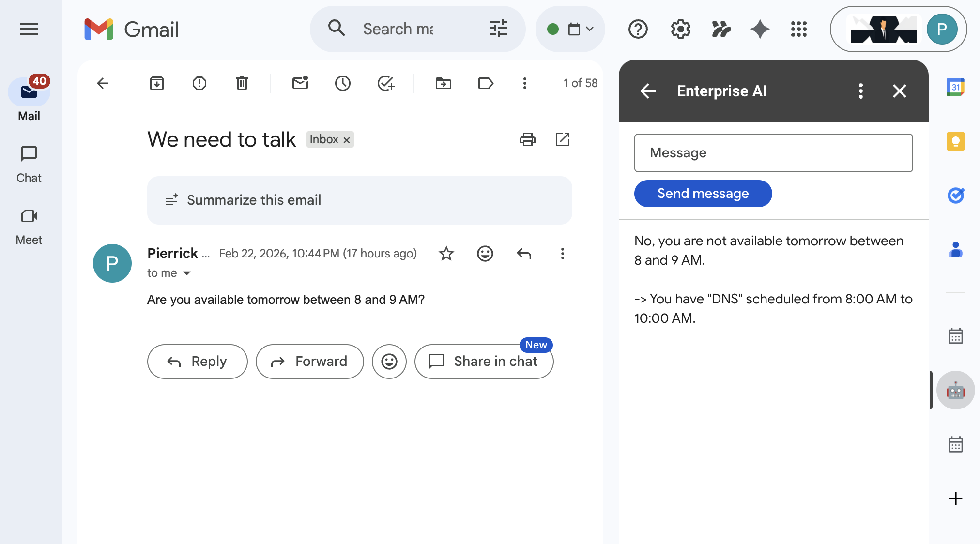Open the Move to folder icon
This screenshot has width=980, height=544.
pyautogui.click(x=443, y=83)
